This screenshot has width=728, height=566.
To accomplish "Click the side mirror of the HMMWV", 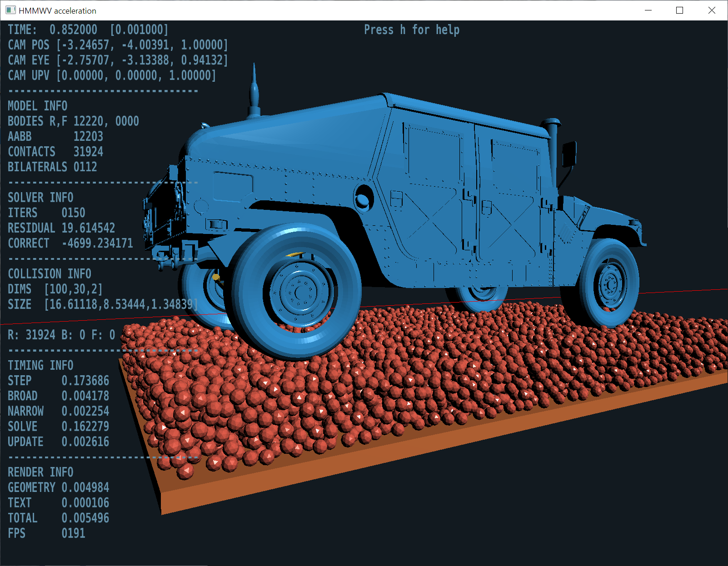I will [x=569, y=153].
